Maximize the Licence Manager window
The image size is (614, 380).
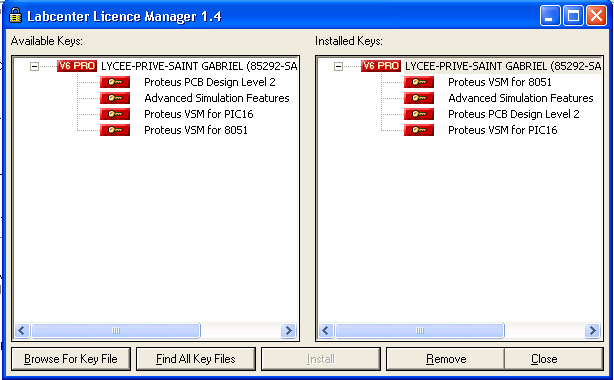point(573,16)
